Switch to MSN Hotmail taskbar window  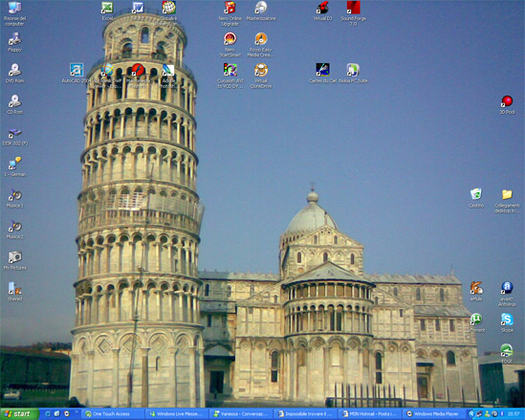pos(370,414)
